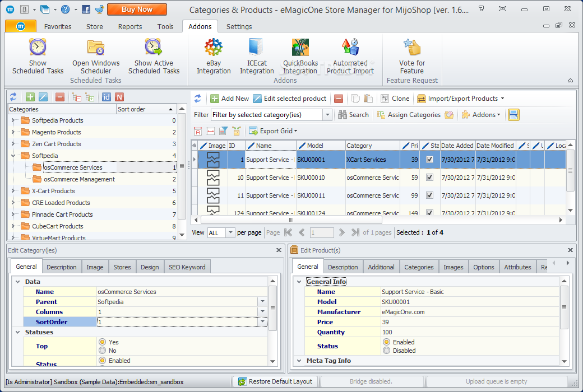Screen dimensions: 583x392
Task: Edit selected category pencil icon
Action: (x=43, y=97)
